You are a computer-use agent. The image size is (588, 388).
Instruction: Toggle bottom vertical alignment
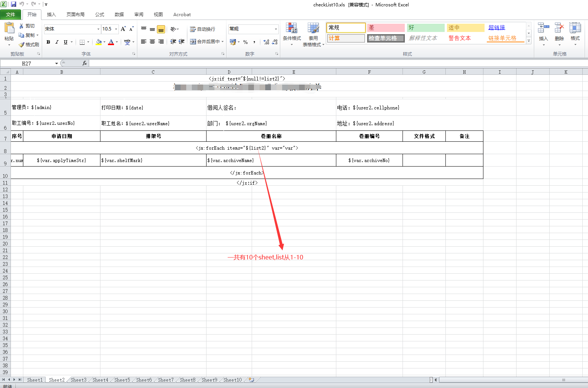coord(161,29)
